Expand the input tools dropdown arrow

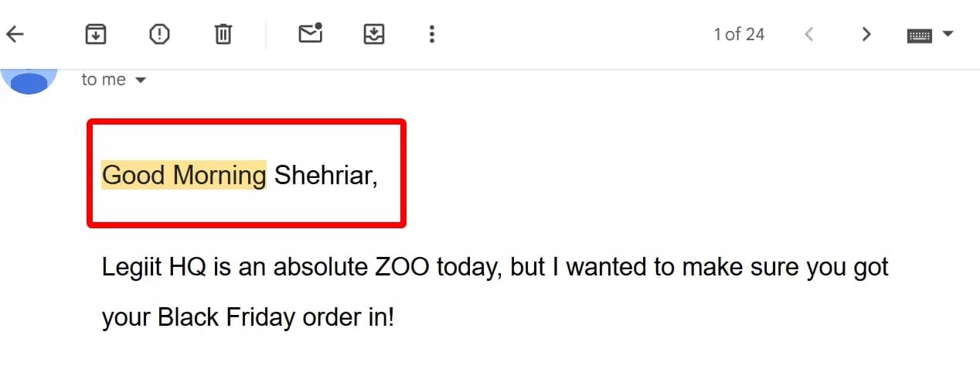[x=948, y=34]
